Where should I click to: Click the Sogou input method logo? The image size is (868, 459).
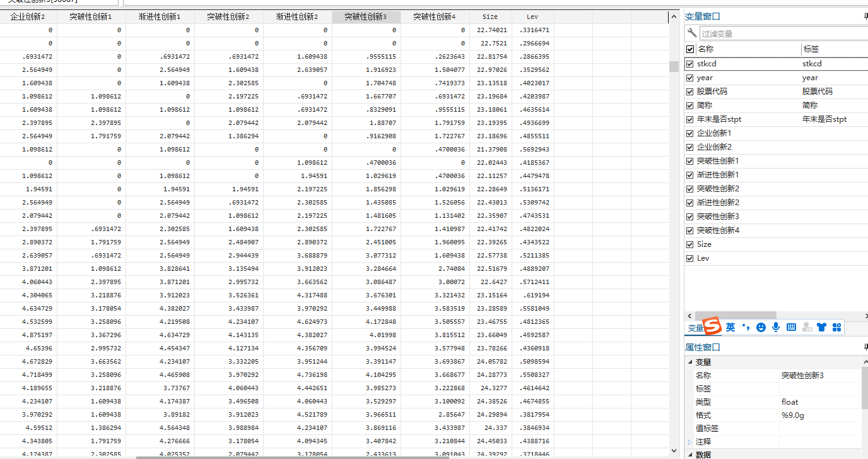point(712,326)
